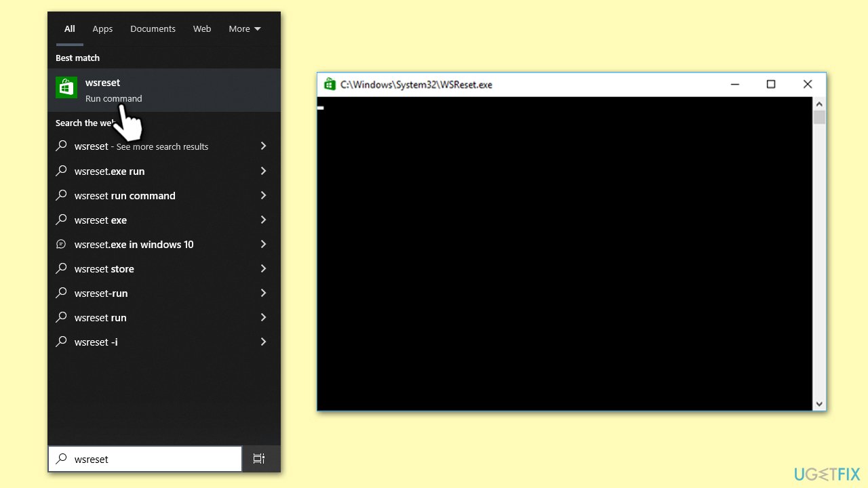The height and width of the screenshot is (488, 868).
Task: Select the 'wsreset-run' suggestion
Action: click(x=164, y=293)
